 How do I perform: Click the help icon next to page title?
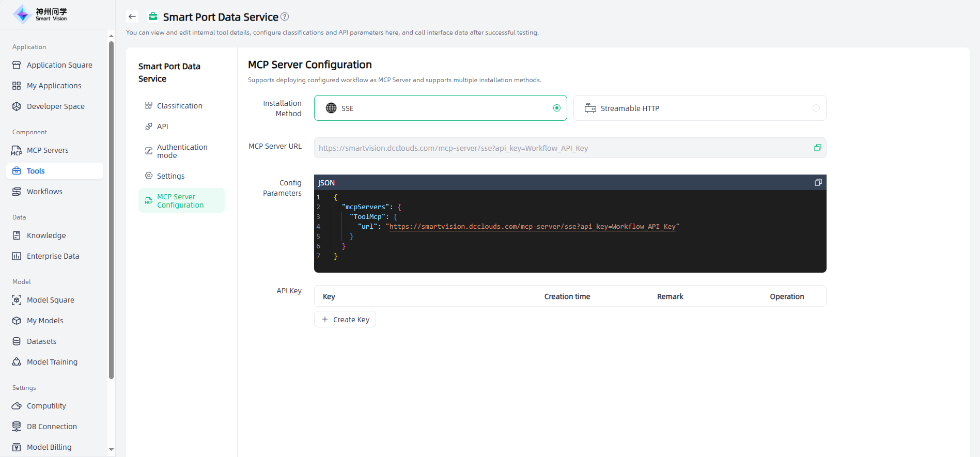pyautogui.click(x=285, y=17)
